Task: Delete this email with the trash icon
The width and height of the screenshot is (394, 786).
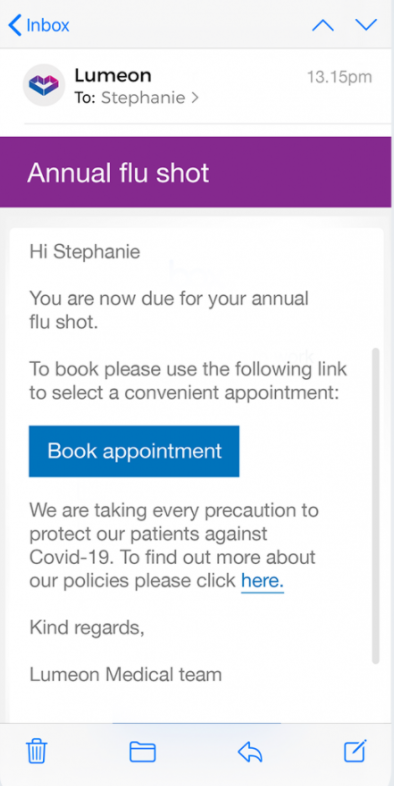Action: 37,751
